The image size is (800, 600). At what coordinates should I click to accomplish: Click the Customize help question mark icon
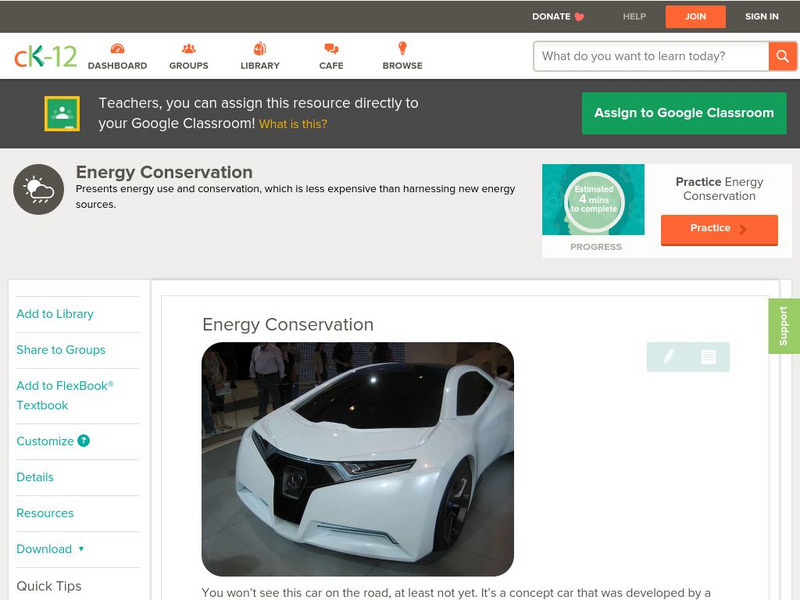pos(83,441)
